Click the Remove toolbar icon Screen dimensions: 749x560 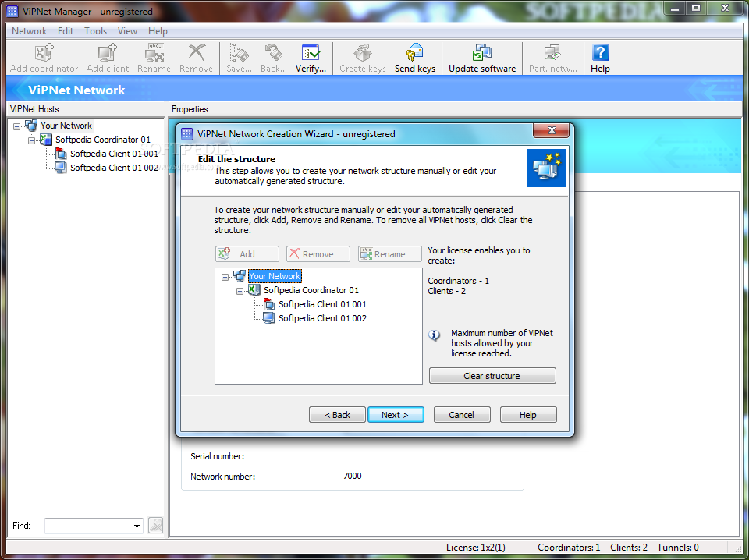tap(197, 52)
